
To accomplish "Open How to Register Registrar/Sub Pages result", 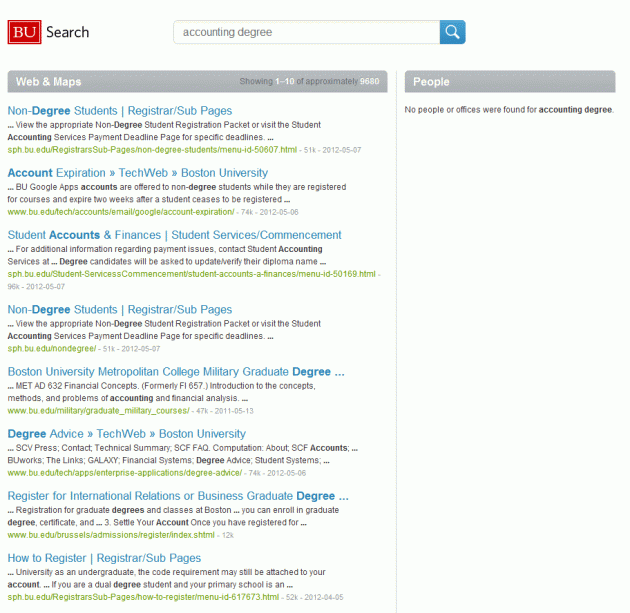I will tap(104, 558).
